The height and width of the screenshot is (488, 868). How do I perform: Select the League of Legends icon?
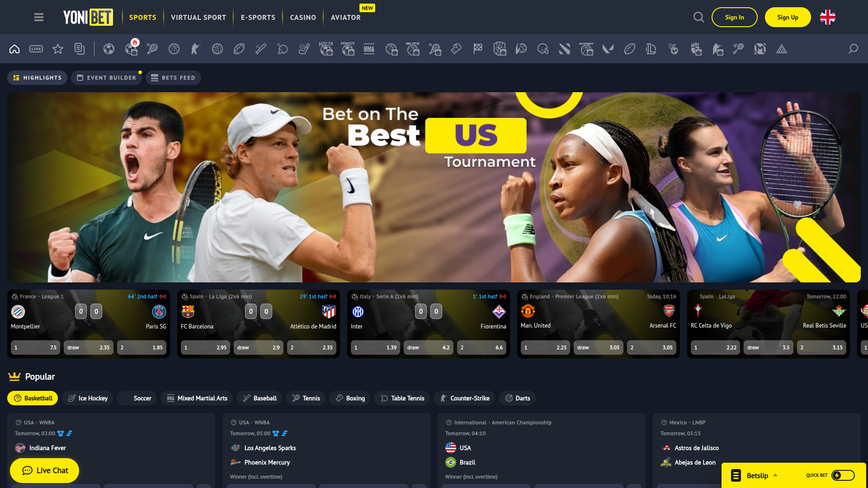[x=651, y=49]
